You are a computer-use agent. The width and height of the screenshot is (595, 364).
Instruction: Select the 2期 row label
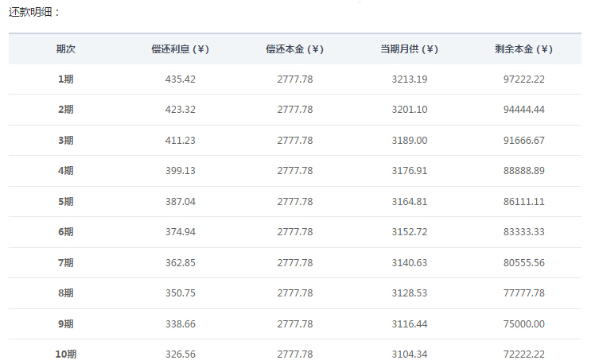pyautogui.click(x=66, y=110)
